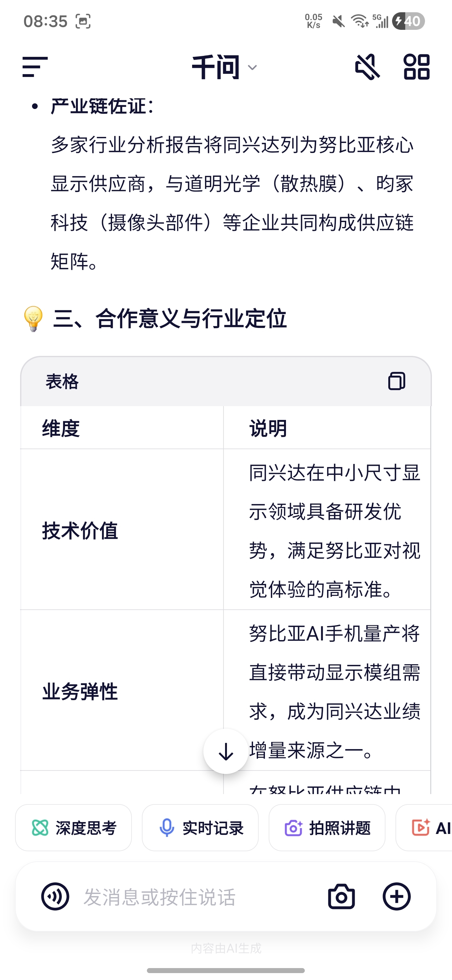Open the four-square apps grid

tap(416, 67)
